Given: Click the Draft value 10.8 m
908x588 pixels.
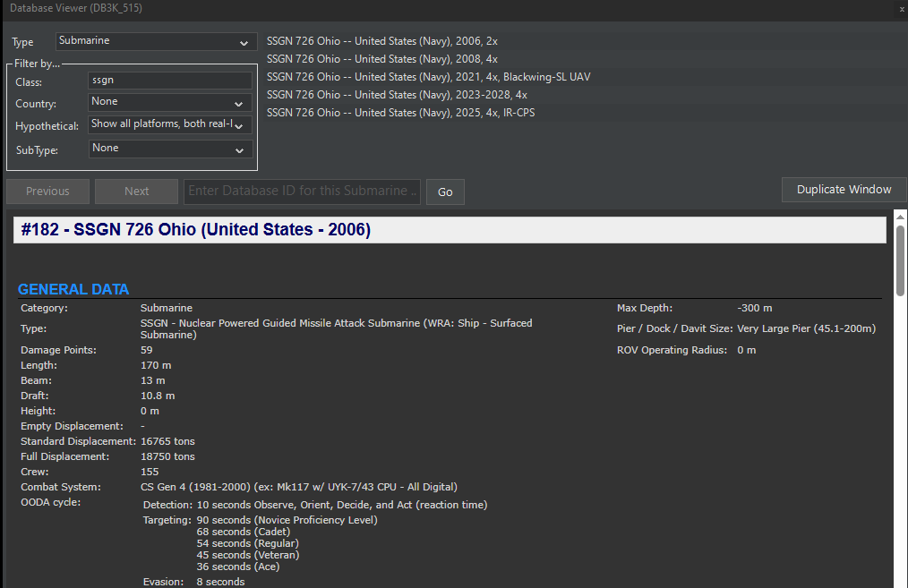Looking at the screenshot, I should (x=158, y=396).
